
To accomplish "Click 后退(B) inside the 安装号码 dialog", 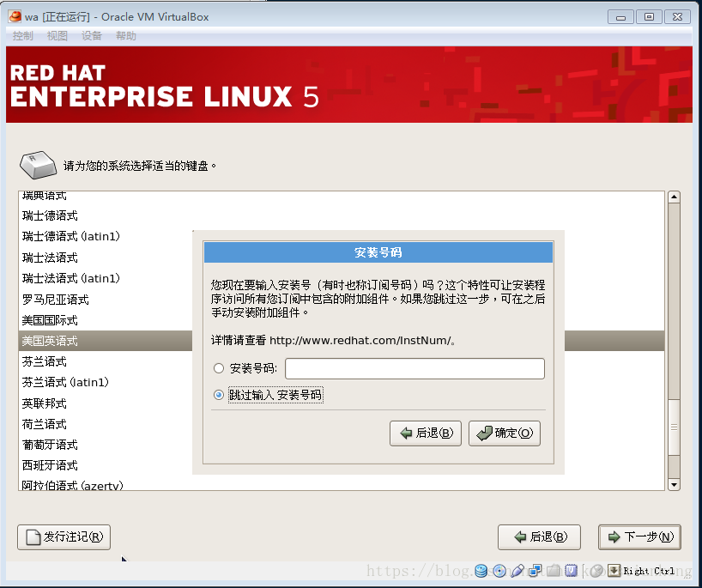I will 426,433.
